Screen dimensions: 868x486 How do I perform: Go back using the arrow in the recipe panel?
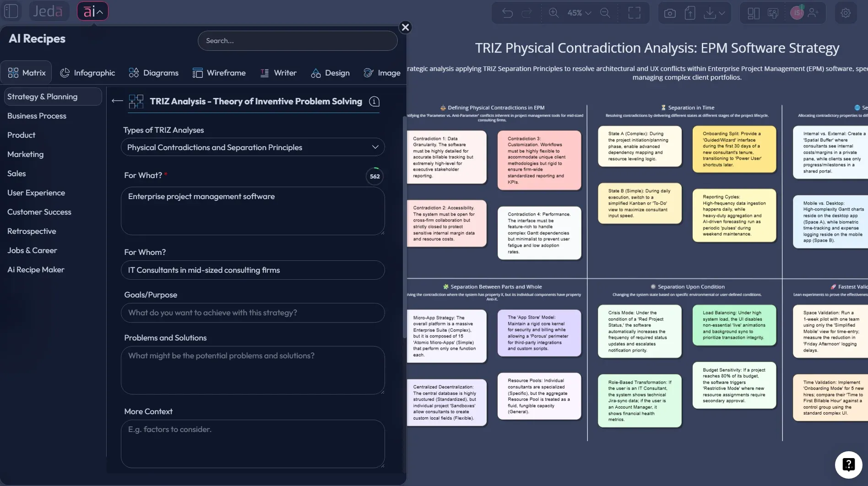117,101
